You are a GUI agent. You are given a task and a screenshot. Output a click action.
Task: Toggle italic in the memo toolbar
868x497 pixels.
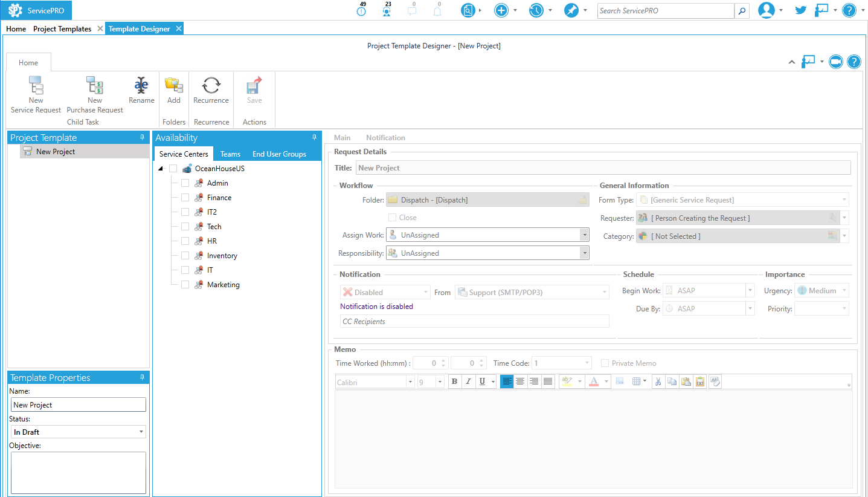468,382
